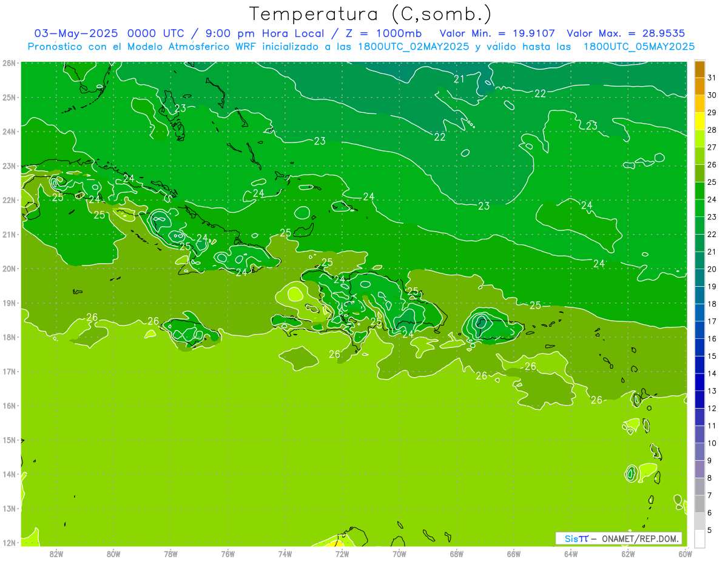Click the '24N' latitude axis label
The image size is (728, 562).
click(x=9, y=132)
